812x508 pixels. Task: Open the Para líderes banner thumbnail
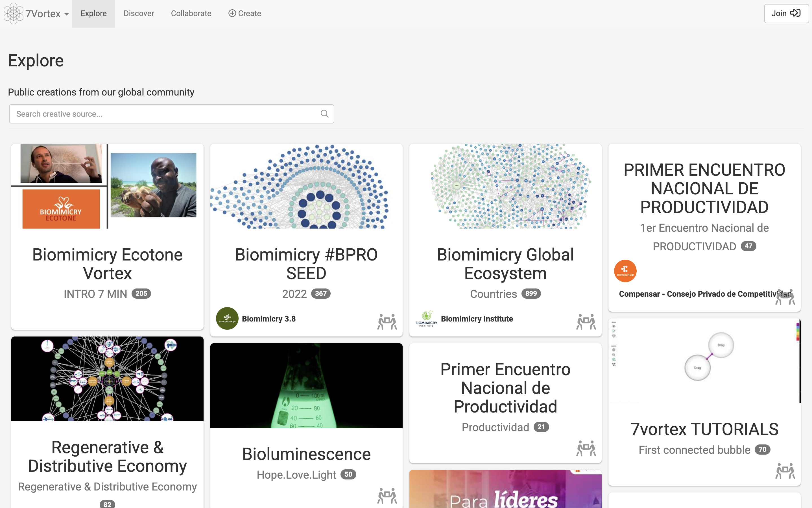coord(506,489)
